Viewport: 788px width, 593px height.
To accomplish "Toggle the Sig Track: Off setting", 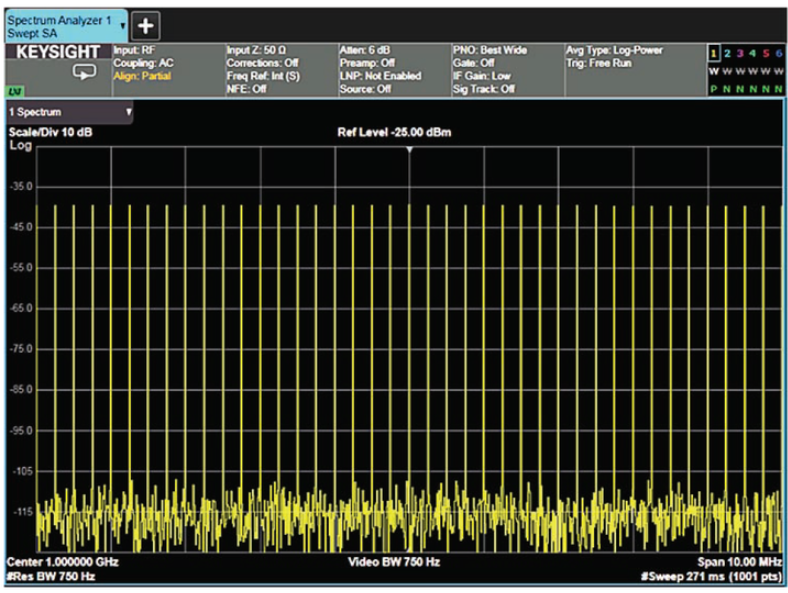I will click(484, 89).
